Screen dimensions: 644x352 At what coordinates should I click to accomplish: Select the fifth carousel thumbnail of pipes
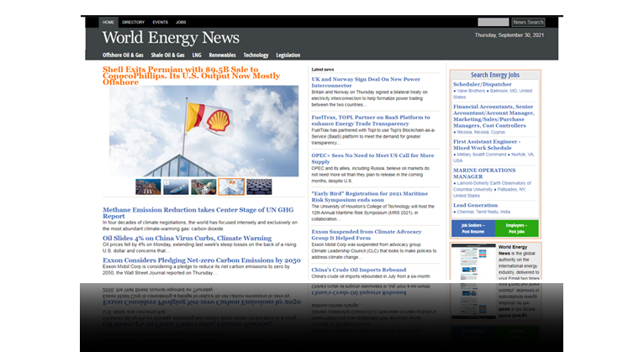(x=259, y=187)
